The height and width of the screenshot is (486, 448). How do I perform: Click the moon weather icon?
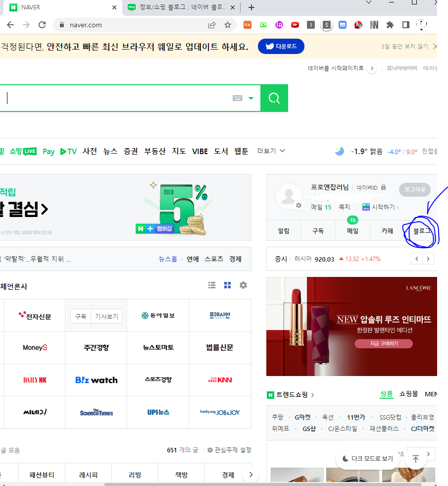340,151
